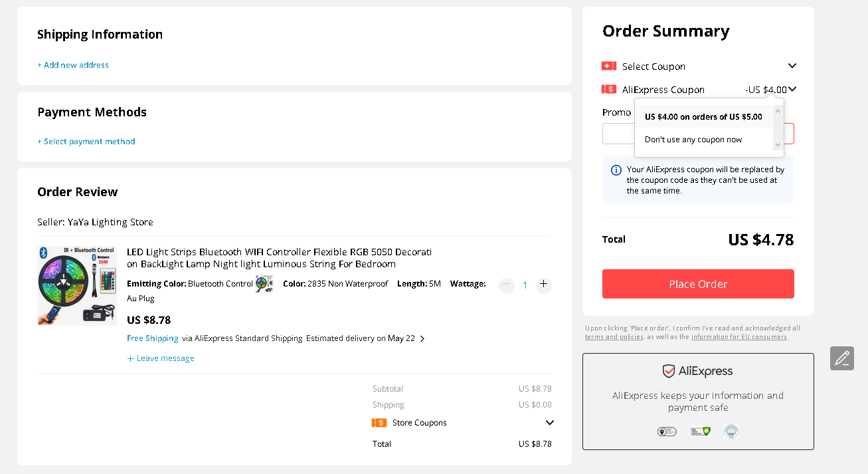The height and width of the screenshot is (474, 868).
Task: Click Add new address link
Action: [73, 65]
